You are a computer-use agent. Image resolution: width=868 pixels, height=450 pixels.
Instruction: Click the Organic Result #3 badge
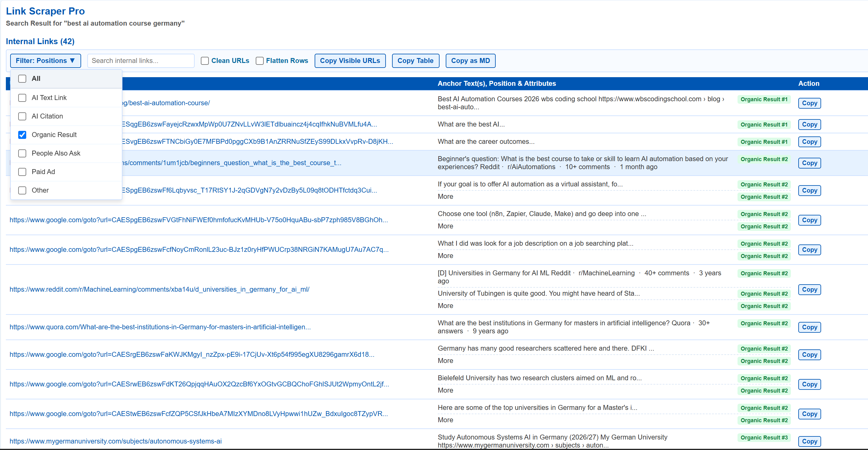pos(764,438)
